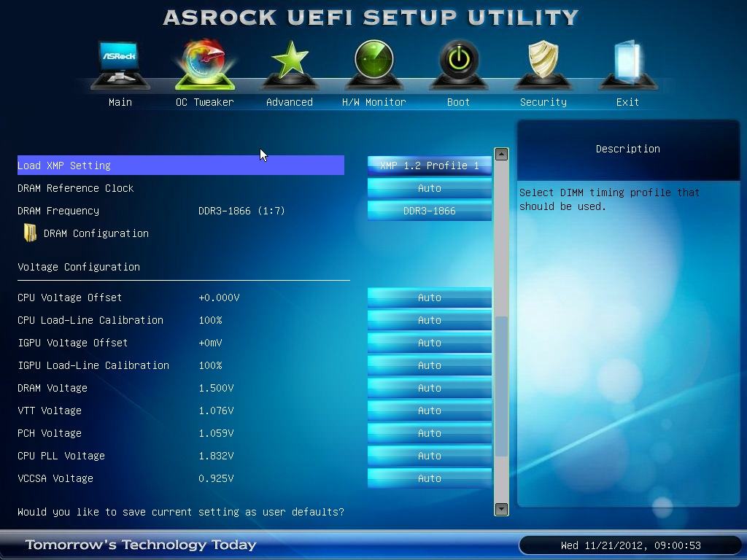
Task: Click the save as user defaults prompt
Action: (x=181, y=512)
